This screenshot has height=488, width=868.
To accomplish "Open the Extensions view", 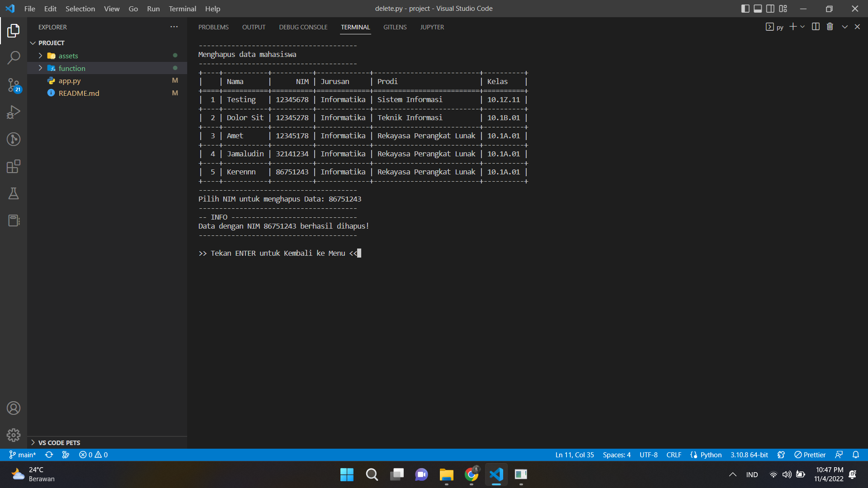I will point(14,166).
